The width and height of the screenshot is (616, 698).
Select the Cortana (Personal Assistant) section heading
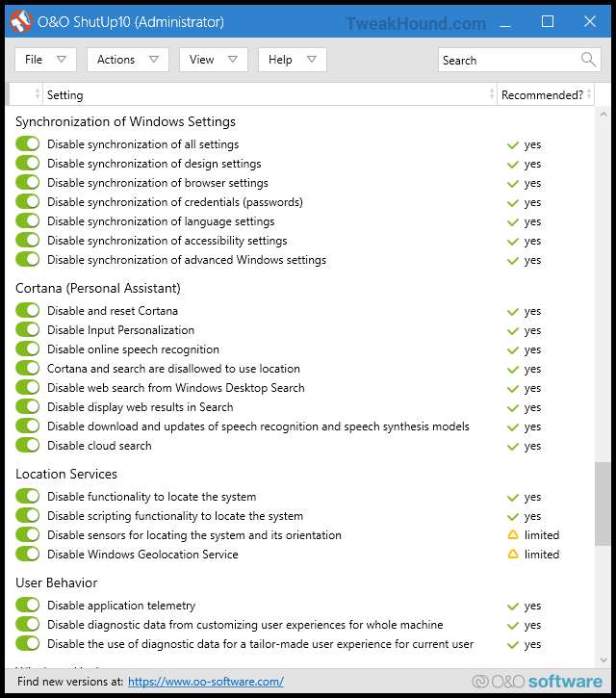[x=98, y=288]
